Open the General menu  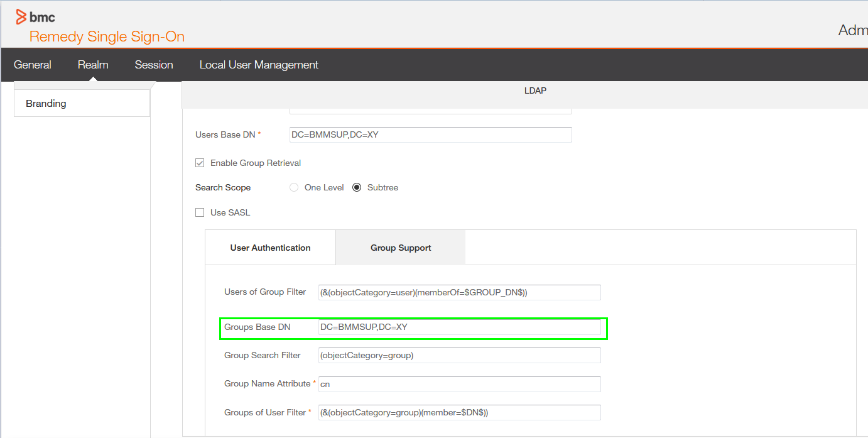33,65
